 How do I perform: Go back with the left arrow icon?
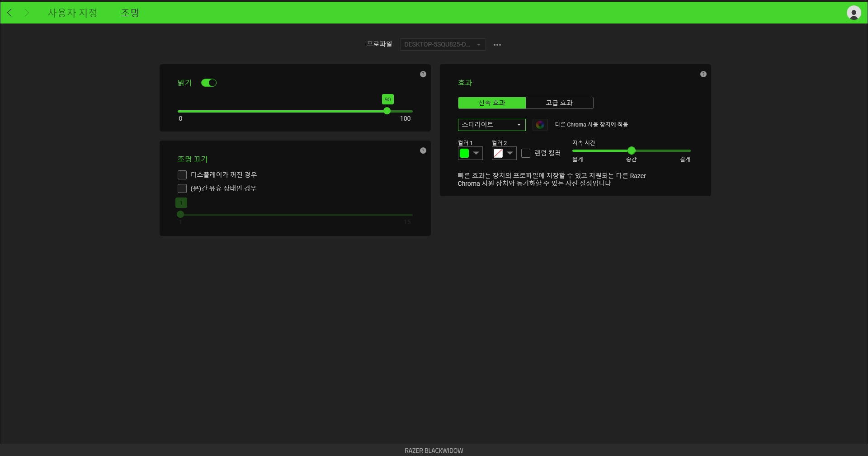click(x=9, y=13)
